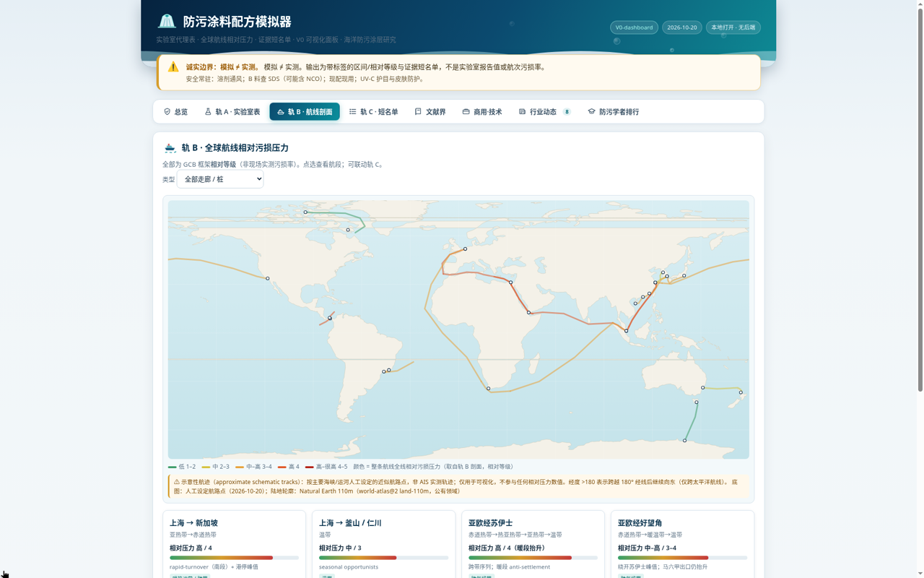This screenshot has height=578, width=924.
Task: Click the 高–很高 4–5 legend swatch
Action: coord(309,467)
